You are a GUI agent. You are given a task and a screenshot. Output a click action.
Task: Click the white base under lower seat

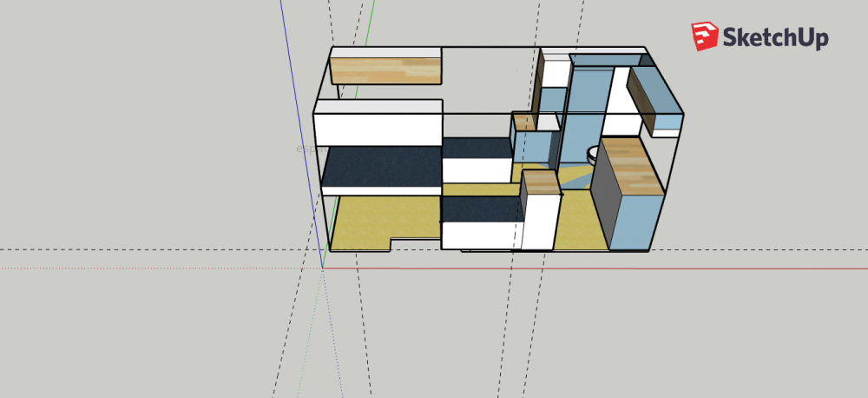482,236
